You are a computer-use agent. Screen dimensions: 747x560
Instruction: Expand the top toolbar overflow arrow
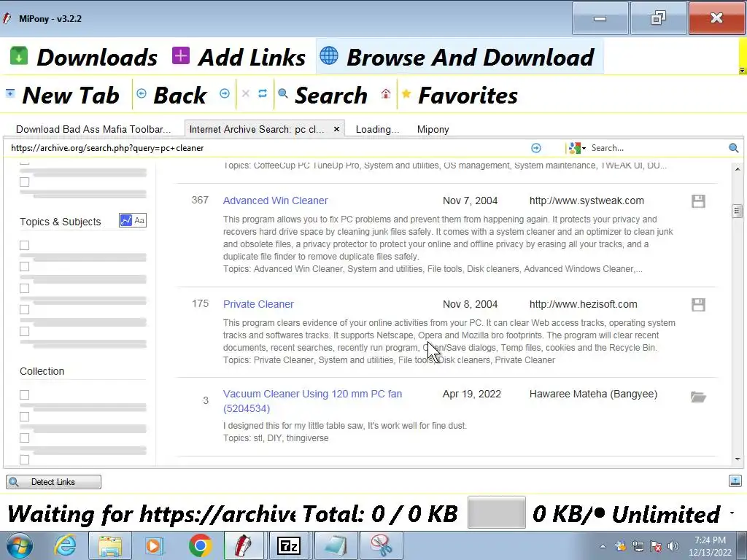[742, 71]
